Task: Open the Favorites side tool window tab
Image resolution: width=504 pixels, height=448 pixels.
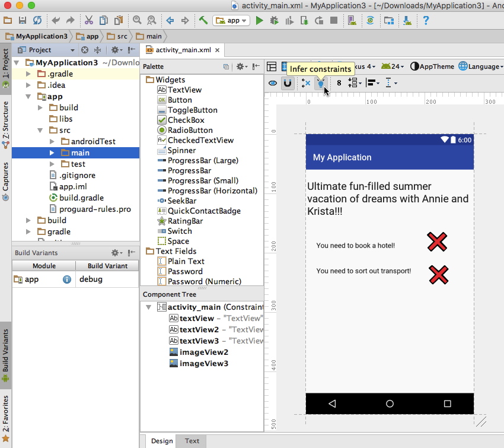Action: [5, 419]
